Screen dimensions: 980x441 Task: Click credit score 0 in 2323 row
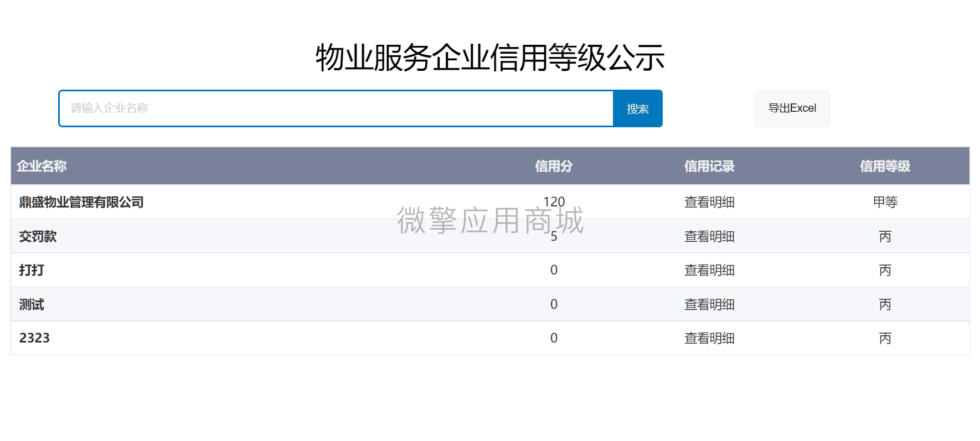pos(554,338)
